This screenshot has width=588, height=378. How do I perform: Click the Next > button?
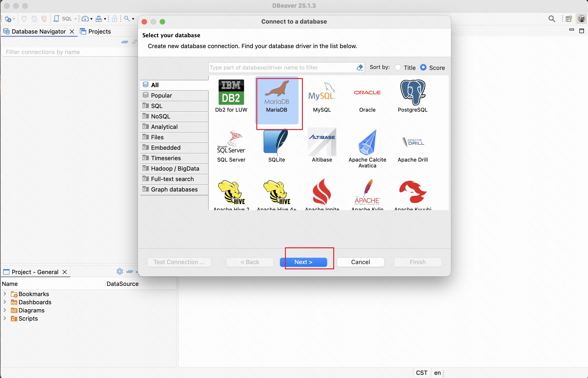(x=303, y=262)
